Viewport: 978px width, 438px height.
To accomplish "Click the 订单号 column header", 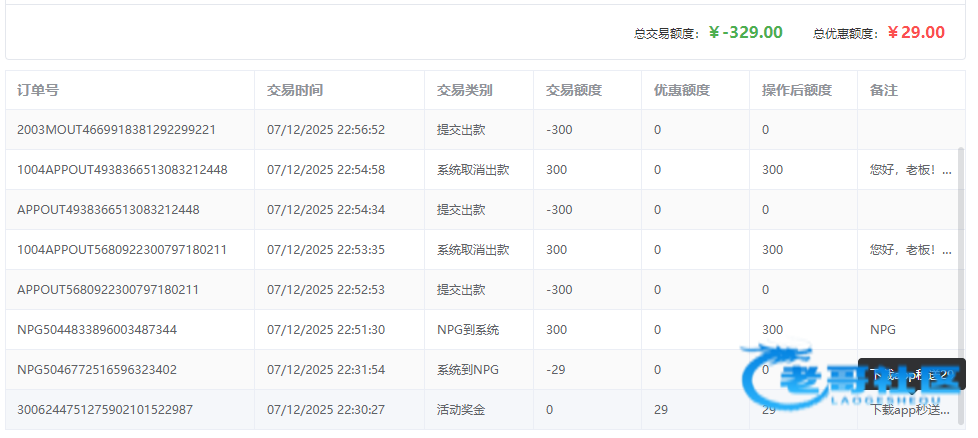I will pos(38,90).
